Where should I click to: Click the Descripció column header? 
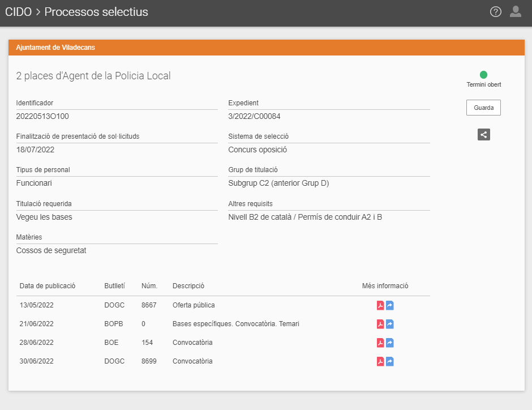pyautogui.click(x=188, y=286)
